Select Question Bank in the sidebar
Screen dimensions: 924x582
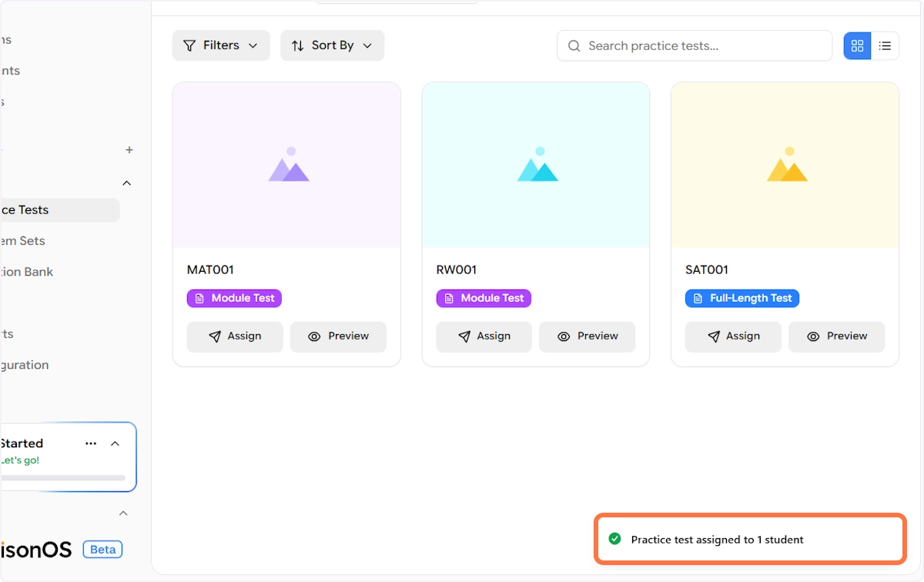[x=27, y=272]
